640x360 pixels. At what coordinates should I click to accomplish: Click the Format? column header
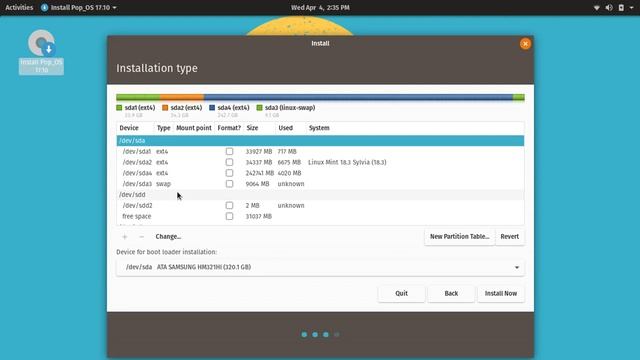click(229, 128)
